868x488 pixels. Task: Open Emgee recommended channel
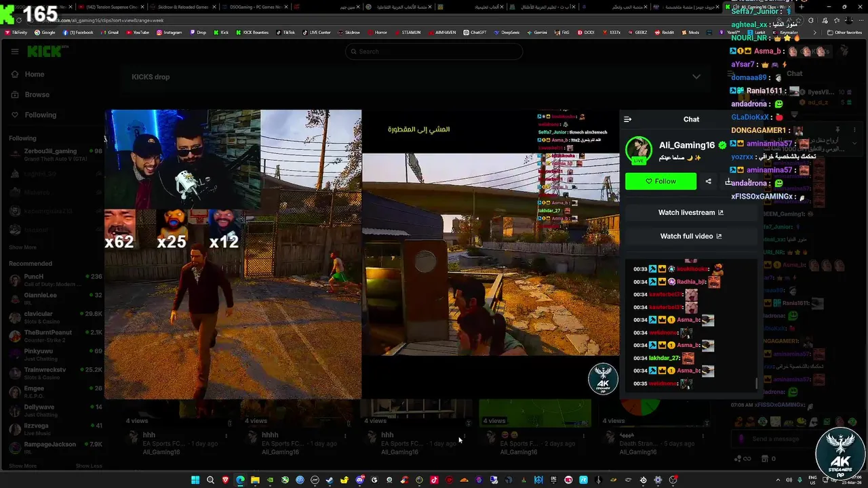pos(56,392)
